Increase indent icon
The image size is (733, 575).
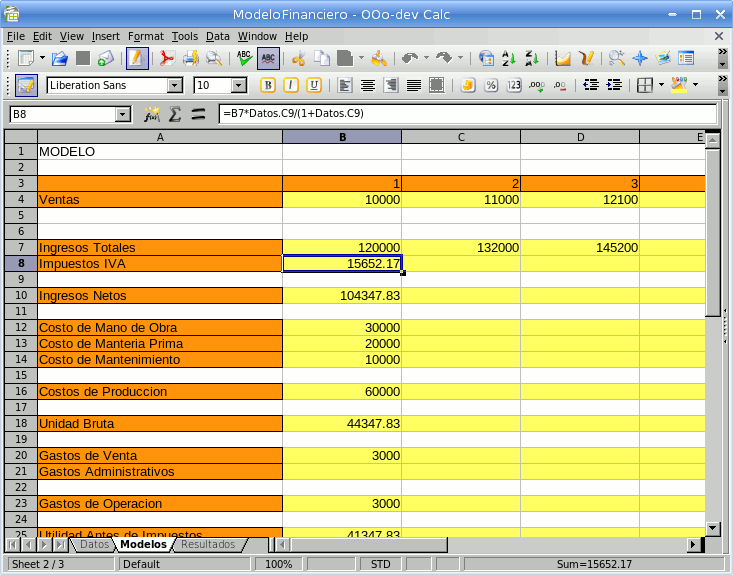pos(614,86)
